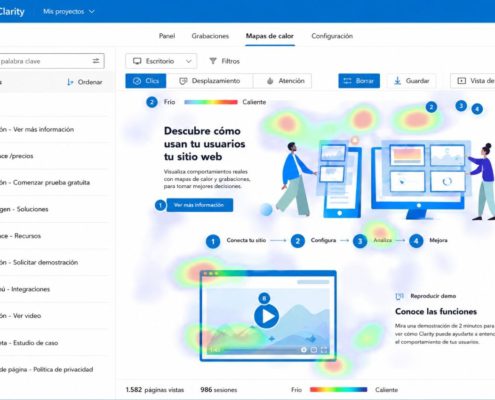The width and height of the screenshot is (495, 400).
Task: Click the Borrar button
Action: (x=359, y=81)
